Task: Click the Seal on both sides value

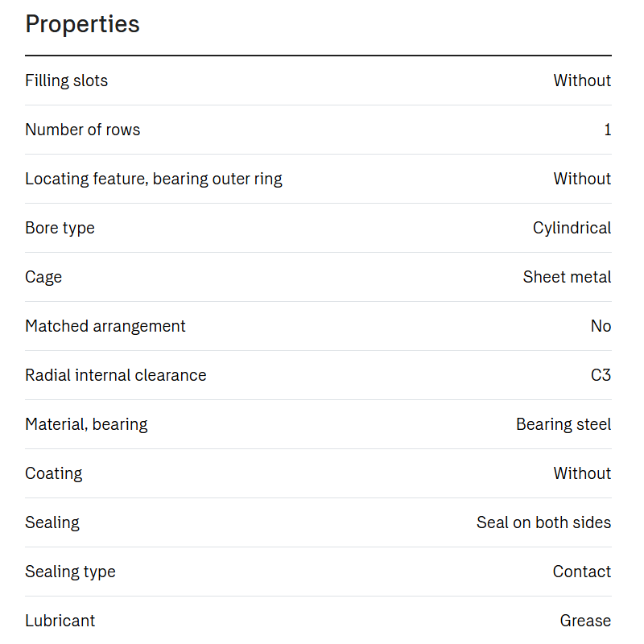Action: (544, 522)
